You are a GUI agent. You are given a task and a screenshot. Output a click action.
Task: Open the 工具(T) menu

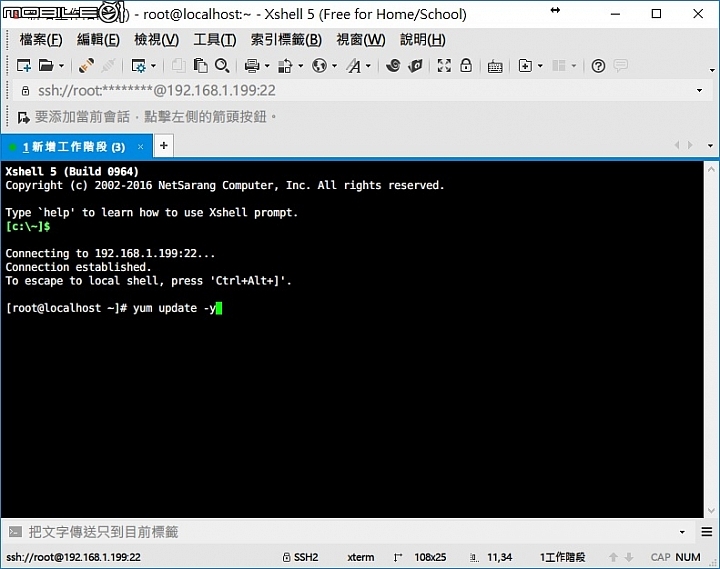click(214, 39)
